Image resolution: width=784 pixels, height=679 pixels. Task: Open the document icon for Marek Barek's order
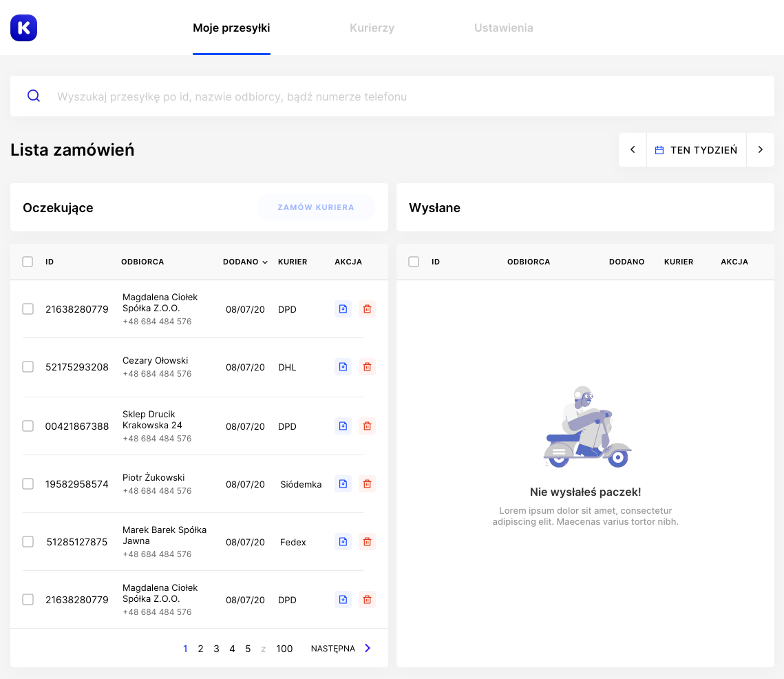pyautogui.click(x=343, y=542)
